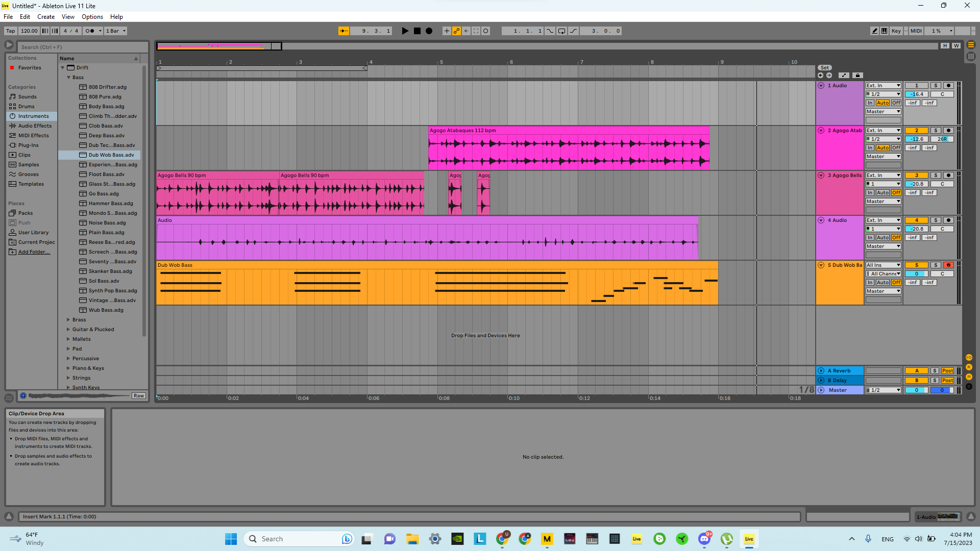This screenshot has width=980, height=551.
Task: Solo the 1 Audio track
Action: (936, 86)
